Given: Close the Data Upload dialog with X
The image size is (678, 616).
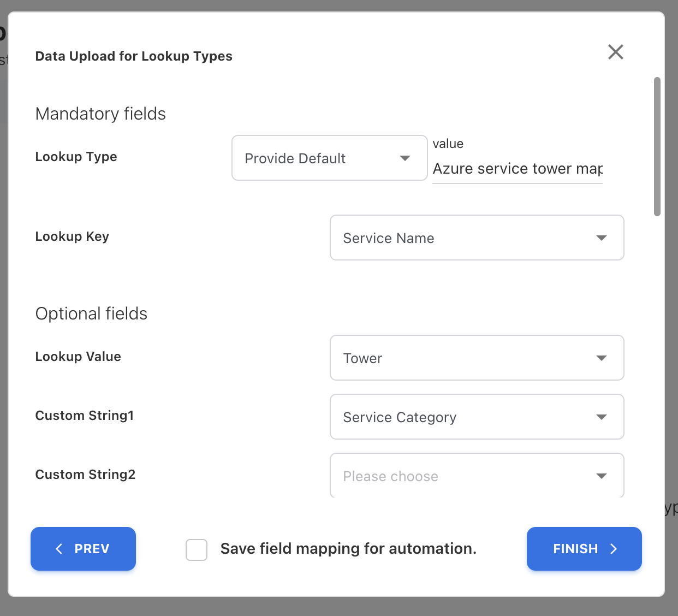Looking at the screenshot, I should (x=615, y=52).
